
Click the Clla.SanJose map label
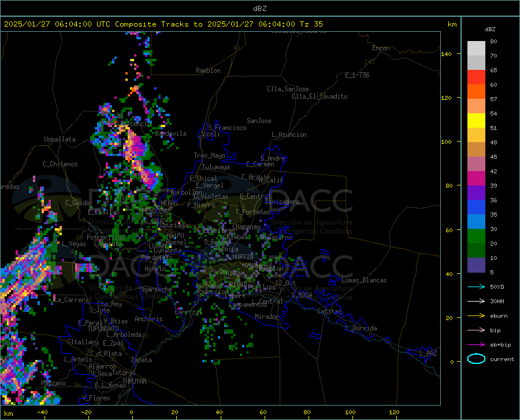coord(288,89)
